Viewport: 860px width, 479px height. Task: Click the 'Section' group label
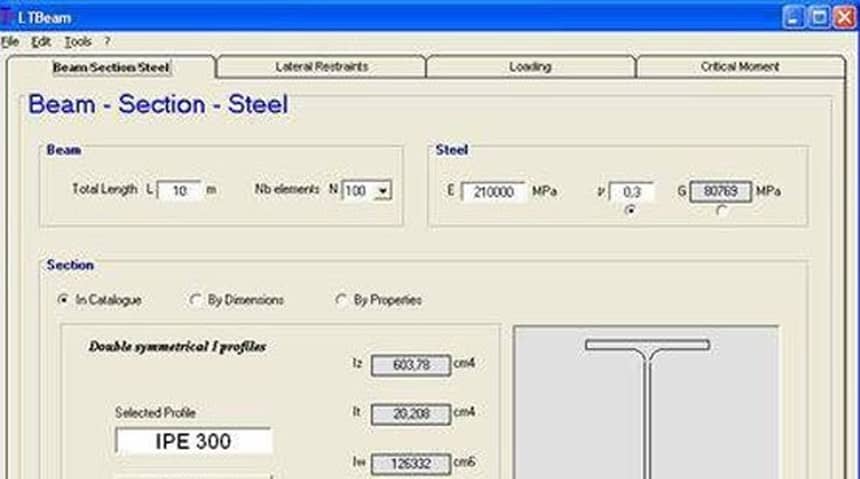click(x=70, y=265)
